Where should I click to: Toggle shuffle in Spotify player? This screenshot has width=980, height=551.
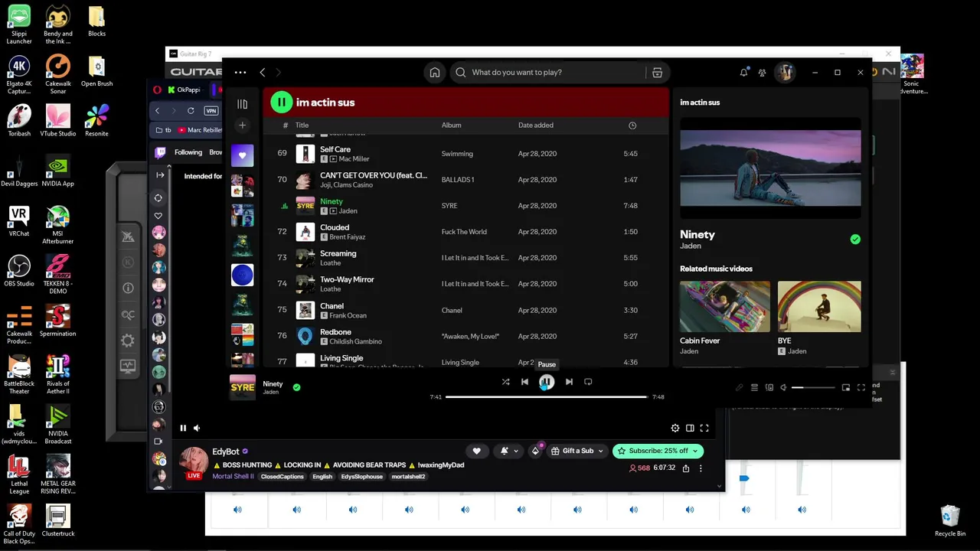pyautogui.click(x=505, y=382)
